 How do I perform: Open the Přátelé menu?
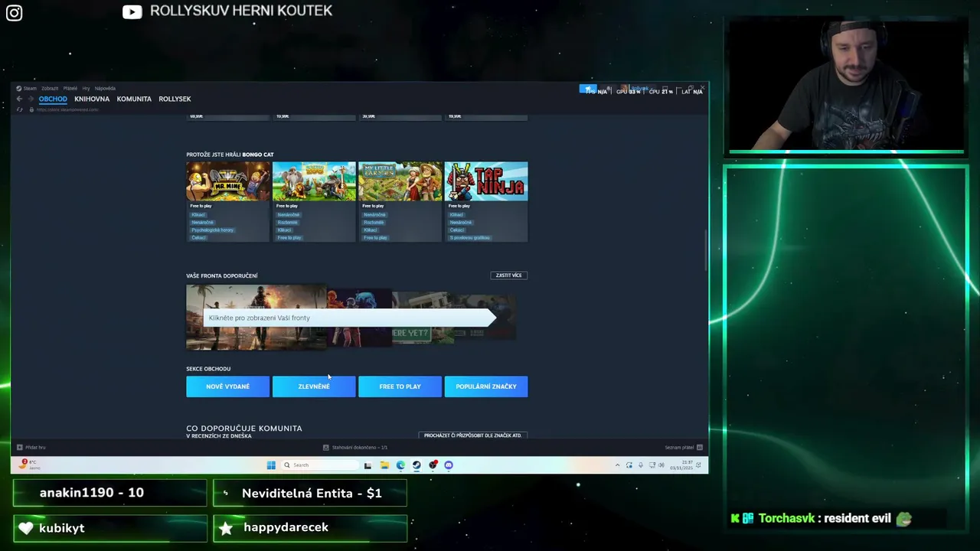pyautogui.click(x=70, y=88)
